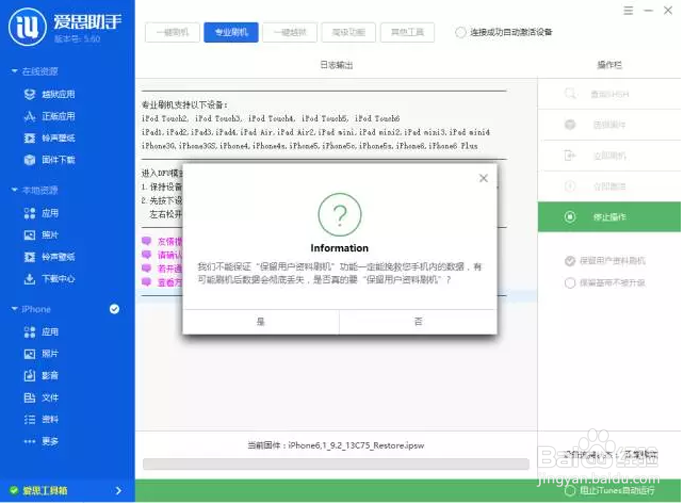The width and height of the screenshot is (700, 504).
Task: Click 查询SHSH in the 操作栏 panel
Action: coord(609,94)
